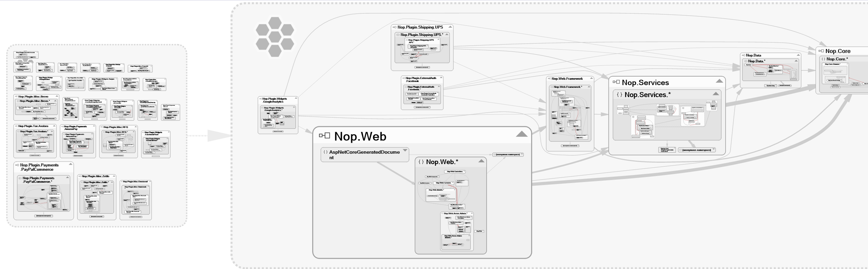Collapse the Nop.Plugin.Payments.PayPalCommerce.* namespace box

(x=67, y=177)
